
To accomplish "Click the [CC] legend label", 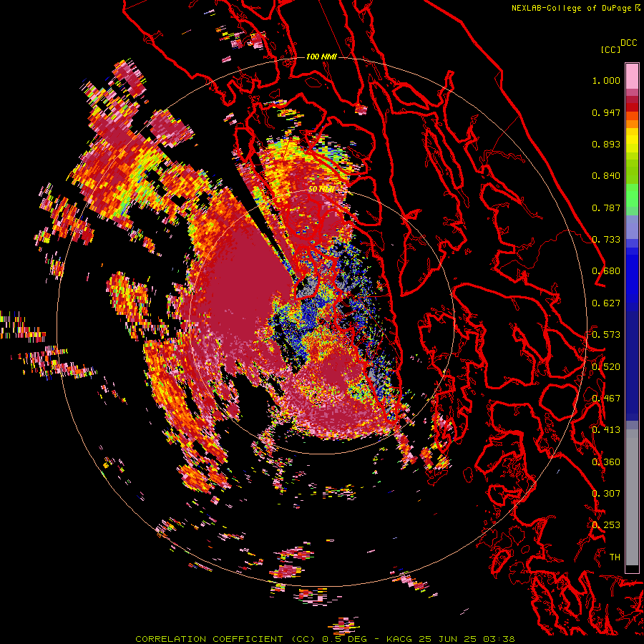I will 610,49.
